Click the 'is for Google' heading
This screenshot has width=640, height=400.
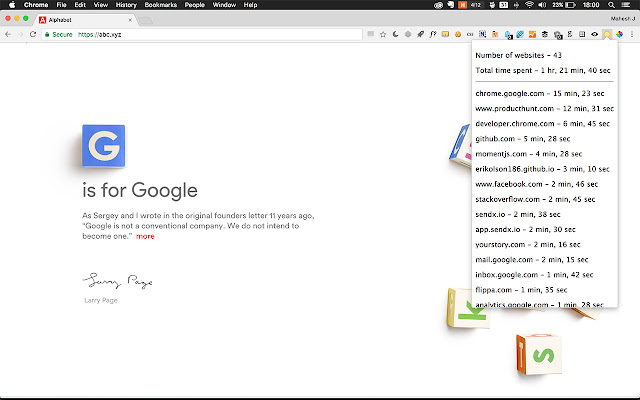140,190
